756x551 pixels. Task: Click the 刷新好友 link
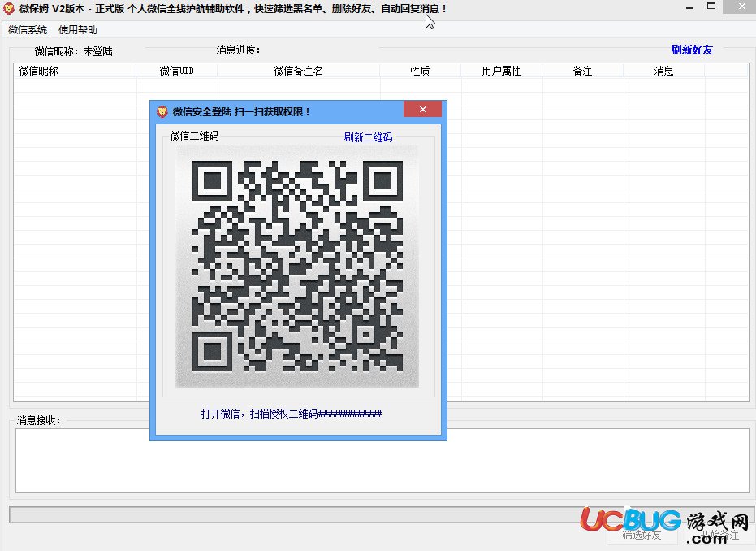tap(692, 50)
